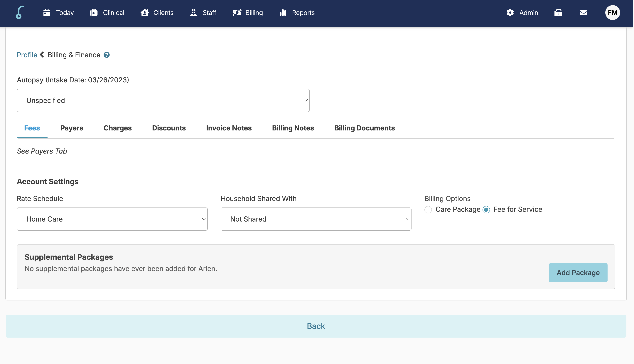
Task: Select the Care Package radio option
Action: 428,210
